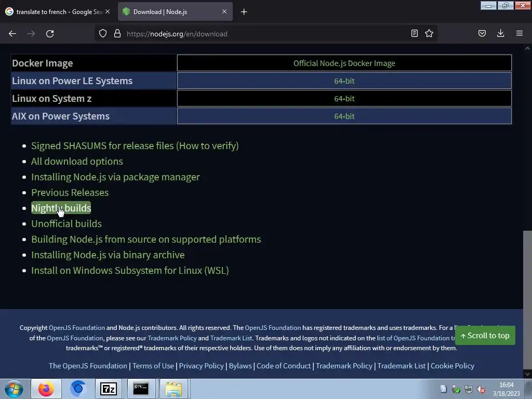
Task: Open The OpenJS Foundation footer link
Action: click(88, 366)
